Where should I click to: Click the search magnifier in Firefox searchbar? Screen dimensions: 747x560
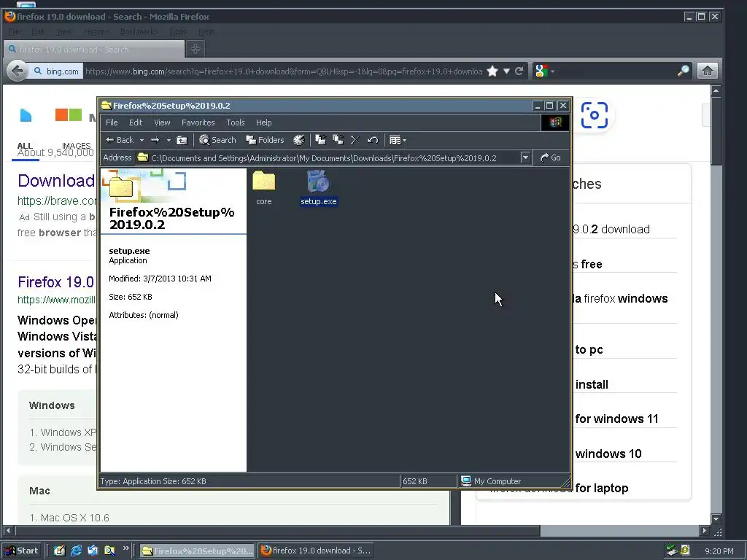pos(683,71)
